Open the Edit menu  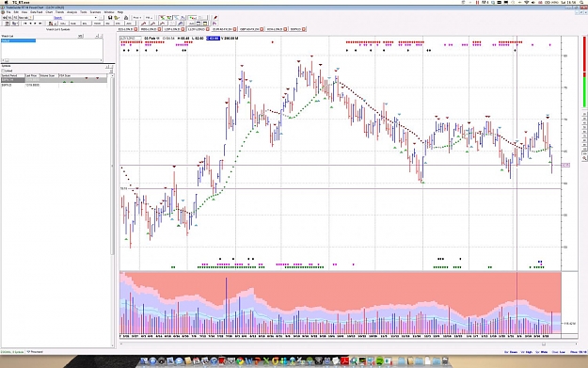click(x=16, y=12)
